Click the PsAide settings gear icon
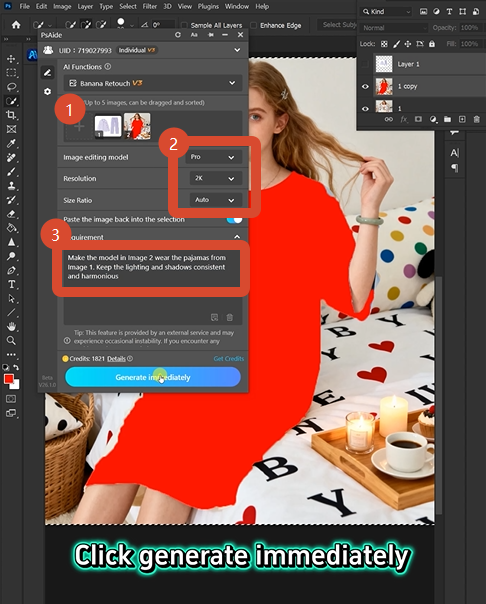Image resolution: width=486 pixels, height=604 pixels. click(47, 92)
